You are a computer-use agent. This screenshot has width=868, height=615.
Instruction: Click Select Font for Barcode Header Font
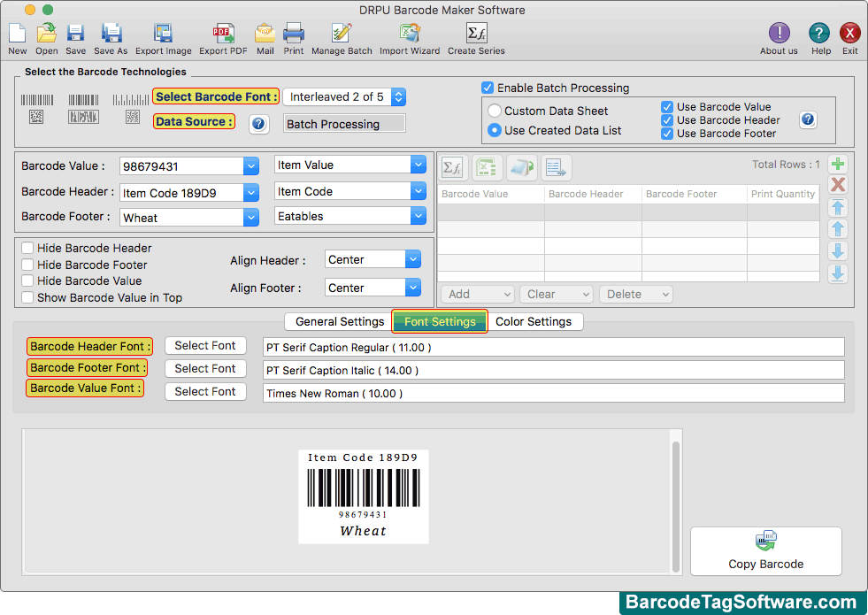[x=205, y=345]
